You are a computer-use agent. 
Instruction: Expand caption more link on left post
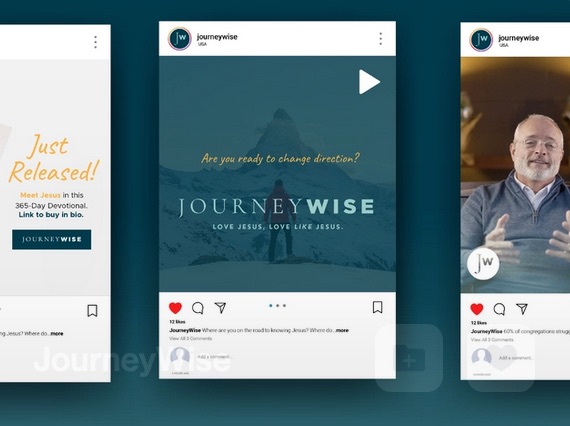[57, 333]
